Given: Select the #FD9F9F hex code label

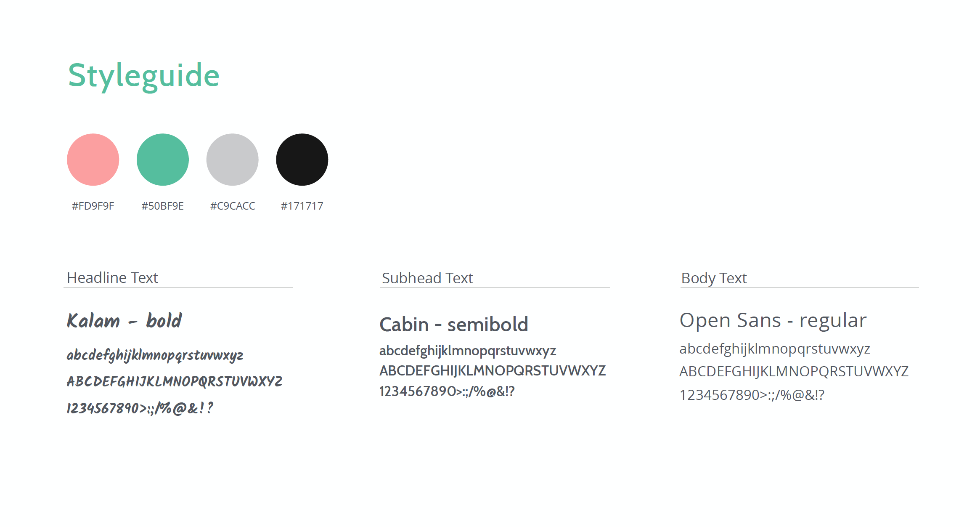Looking at the screenshot, I should (x=93, y=206).
